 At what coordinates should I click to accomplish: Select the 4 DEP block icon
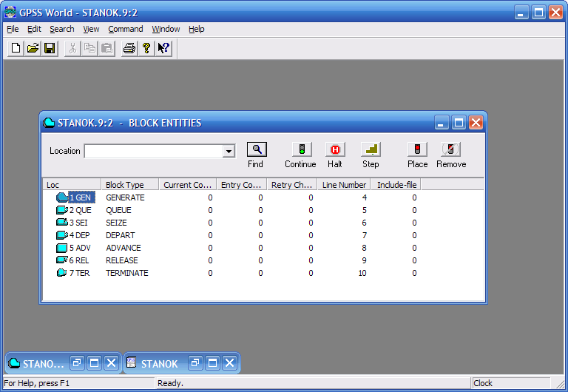[x=62, y=235]
